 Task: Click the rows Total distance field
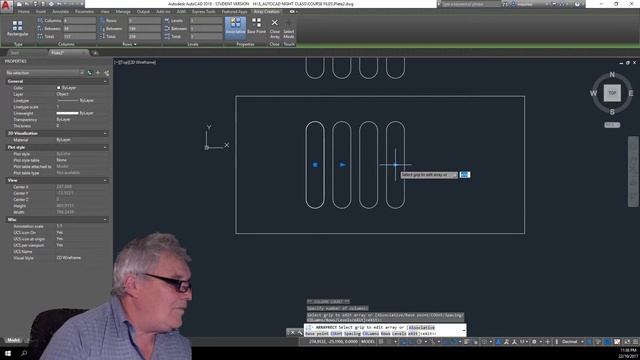[x=144, y=36]
